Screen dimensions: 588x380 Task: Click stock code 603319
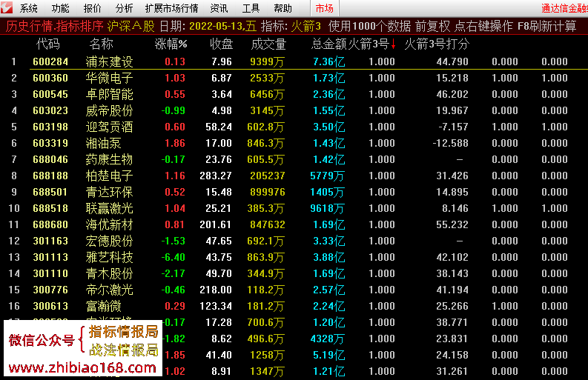(x=50, y=143)
